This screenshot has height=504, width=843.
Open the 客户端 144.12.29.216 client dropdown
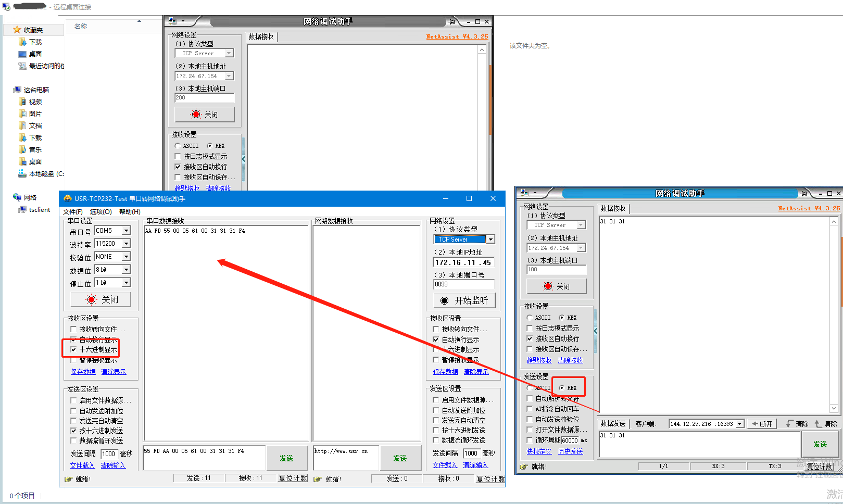(x=739, y=424)
